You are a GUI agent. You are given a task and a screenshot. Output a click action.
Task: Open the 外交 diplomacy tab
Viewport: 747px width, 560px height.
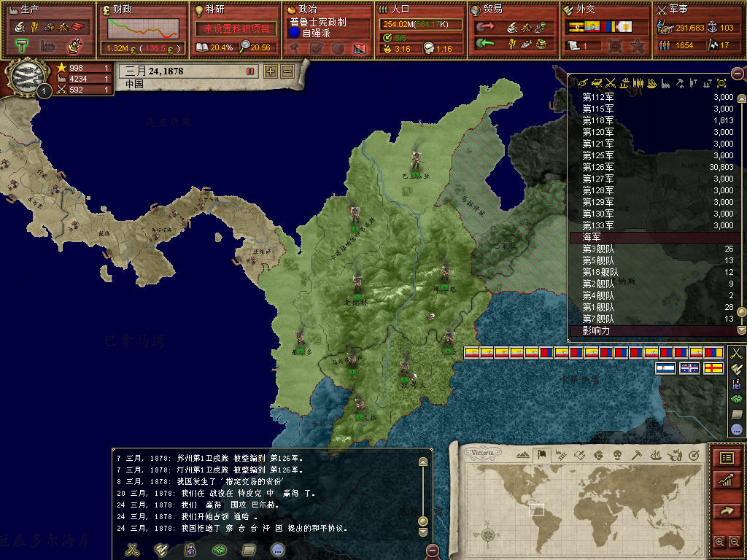click(606, 29)
